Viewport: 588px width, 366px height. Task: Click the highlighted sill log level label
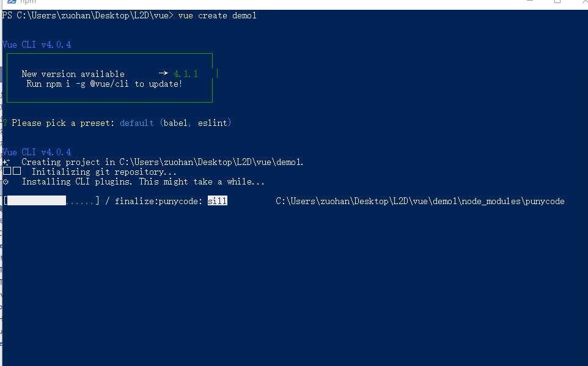pyautogui.click(x=218, y=201)
